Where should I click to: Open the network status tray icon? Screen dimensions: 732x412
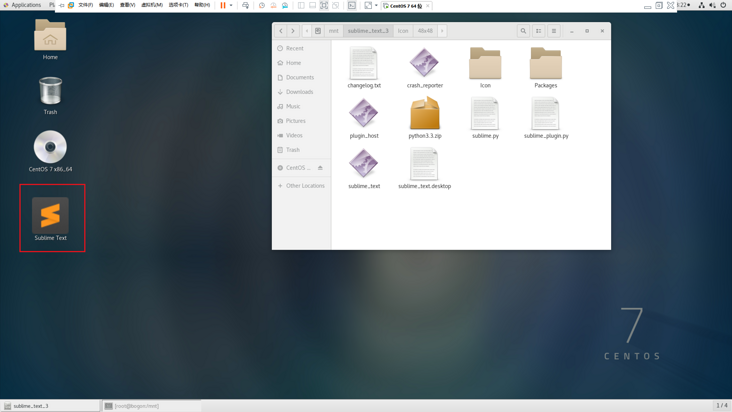tap(701, 5)
